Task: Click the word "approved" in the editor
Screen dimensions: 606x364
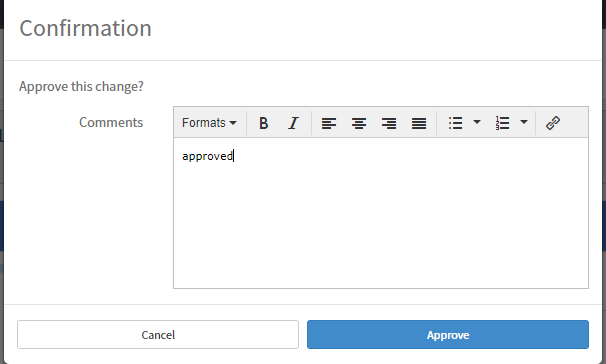Action: (208, 156)
